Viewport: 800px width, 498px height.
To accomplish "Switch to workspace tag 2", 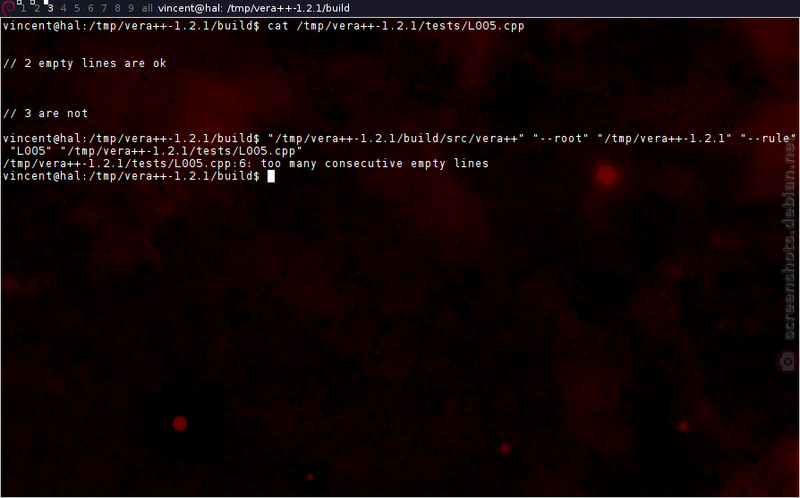I will coord(36,8).
